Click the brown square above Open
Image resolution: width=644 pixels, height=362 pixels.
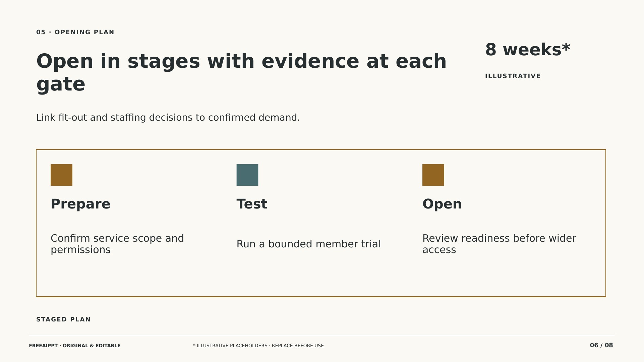433,175
